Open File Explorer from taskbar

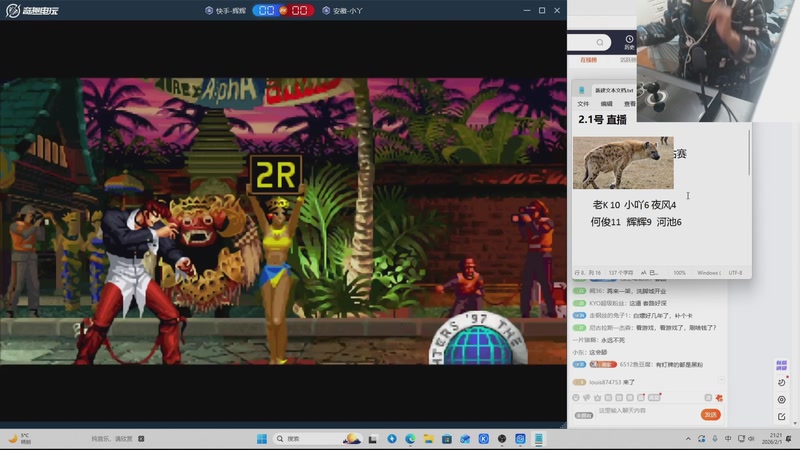click(x=429, y=439)
